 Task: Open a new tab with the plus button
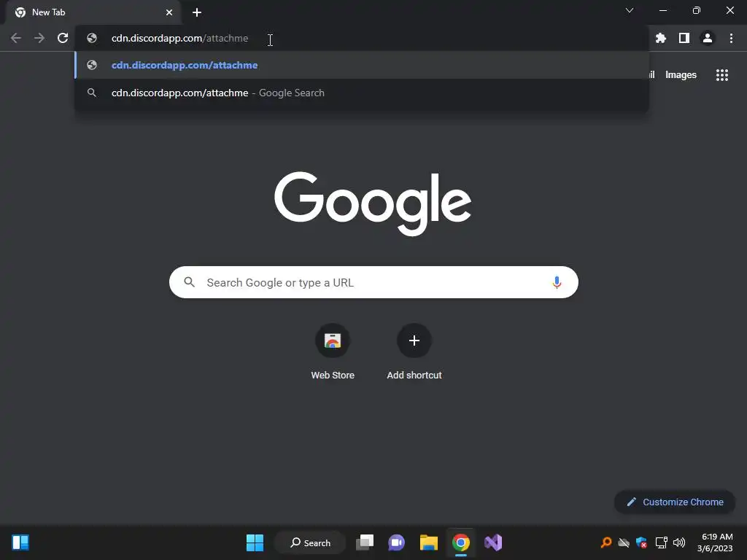point(197,12)
